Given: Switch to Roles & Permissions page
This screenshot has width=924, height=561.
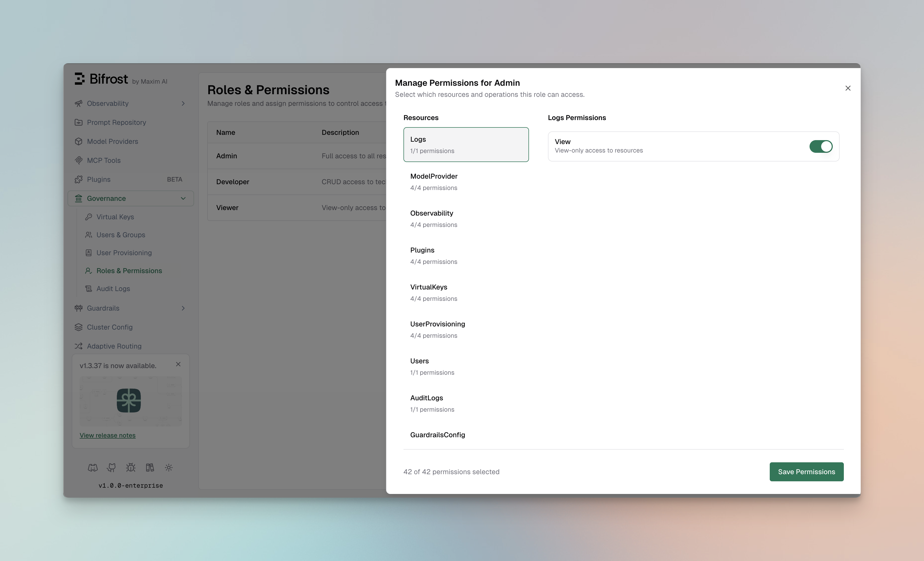Looking at the screenshot, I should tap(129, 270).
